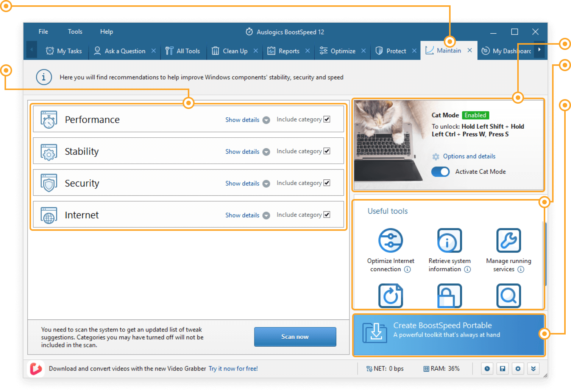Close the Reports tab
The image size is (571, 392).
(307, 51)
